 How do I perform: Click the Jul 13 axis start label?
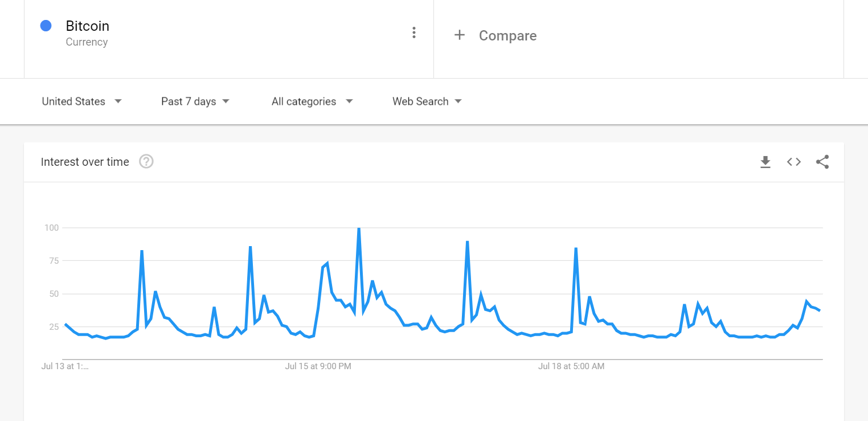[65, 366]
